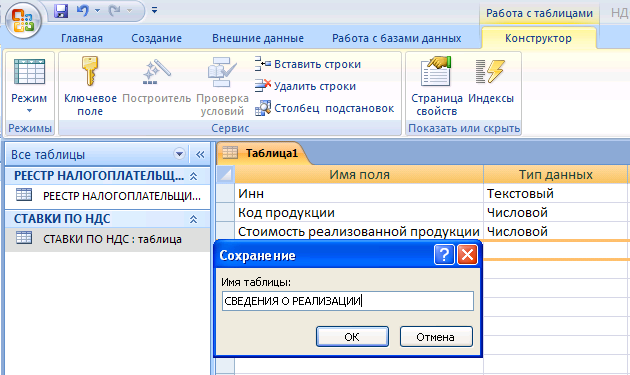Screen dimensions: 630x375
Task: Select the Конструктор tab
Action: (x=538, y=38)
